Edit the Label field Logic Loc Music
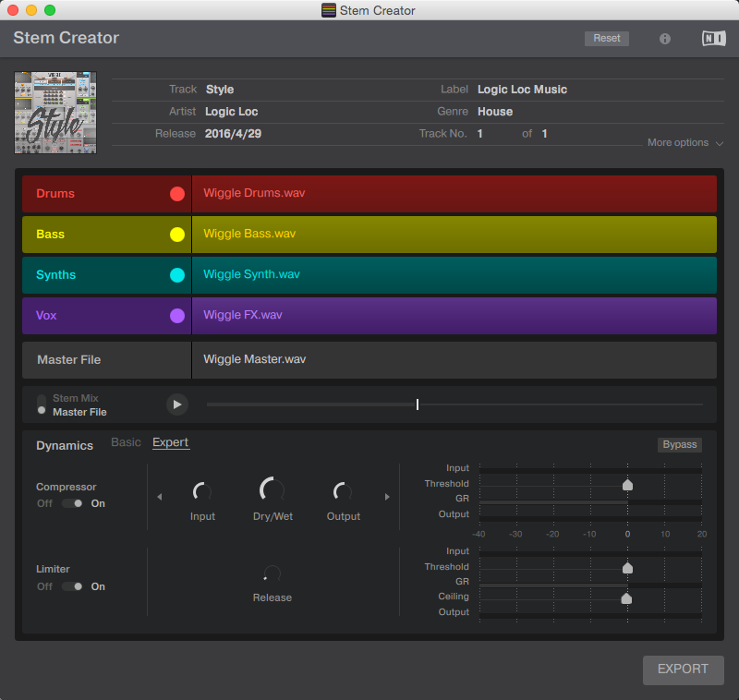Screen dimensions: 739x700 point(522,90)
